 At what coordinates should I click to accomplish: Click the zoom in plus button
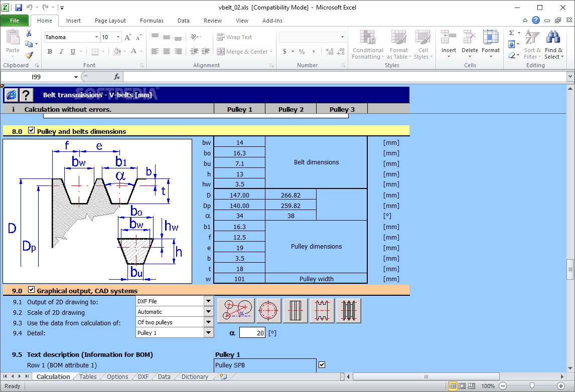(x=560, y=386)
